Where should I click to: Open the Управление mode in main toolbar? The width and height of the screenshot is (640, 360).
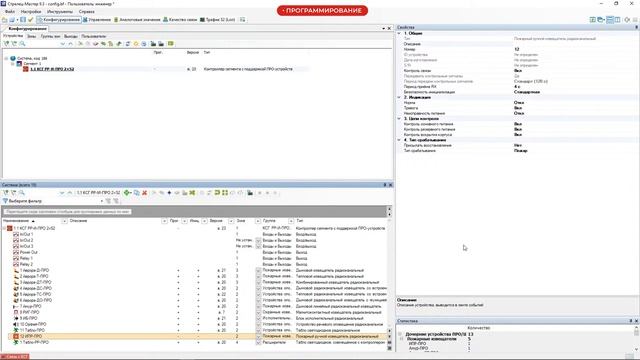(97, 20)
